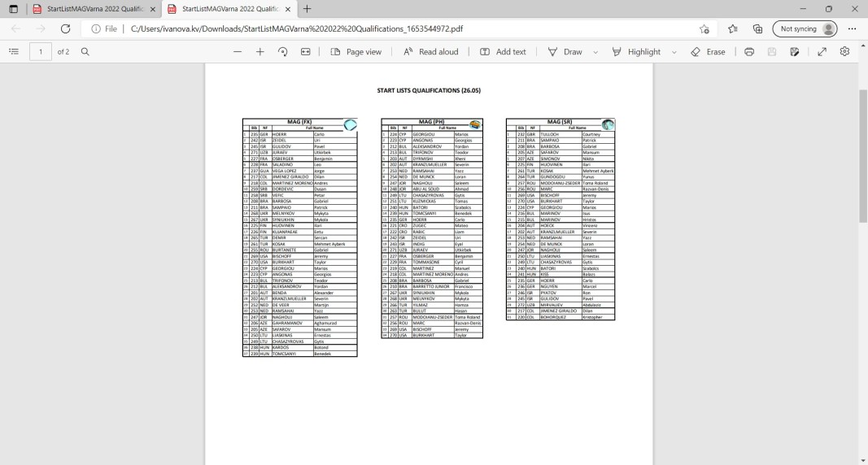
Task: Select the Add text tool
Action: click(x=503, y=52)
